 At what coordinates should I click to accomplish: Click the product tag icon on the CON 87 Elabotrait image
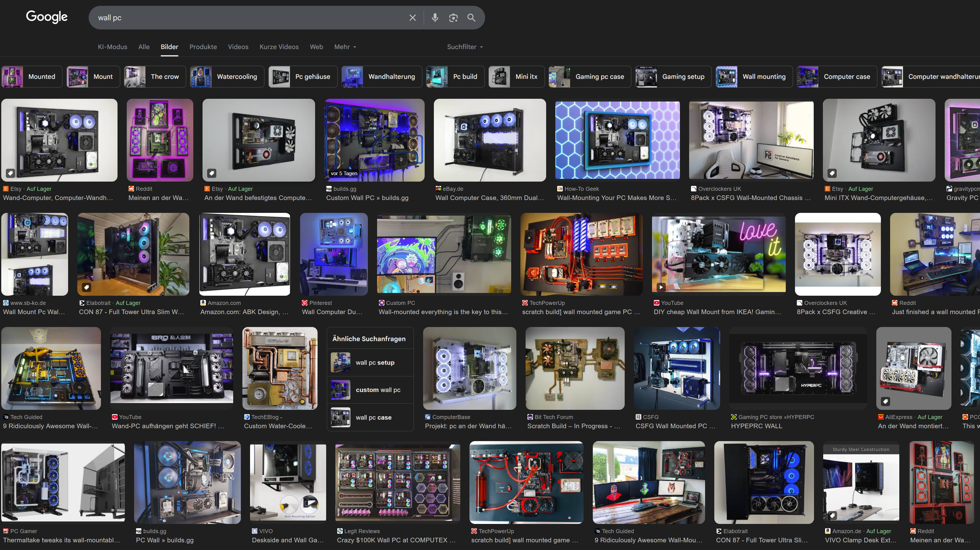87,287
